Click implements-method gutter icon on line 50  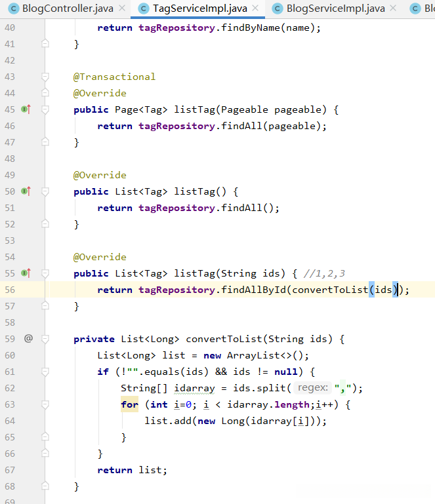coord(26,191)
